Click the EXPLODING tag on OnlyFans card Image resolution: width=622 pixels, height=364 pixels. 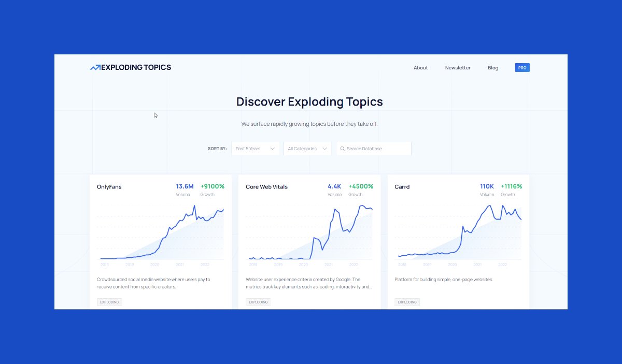109,302
